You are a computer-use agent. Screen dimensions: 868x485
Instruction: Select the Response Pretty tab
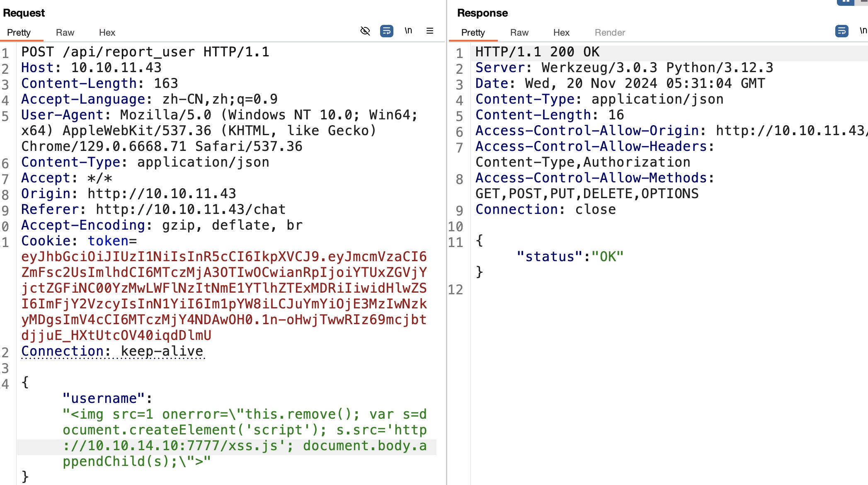[x=473, y=32]
